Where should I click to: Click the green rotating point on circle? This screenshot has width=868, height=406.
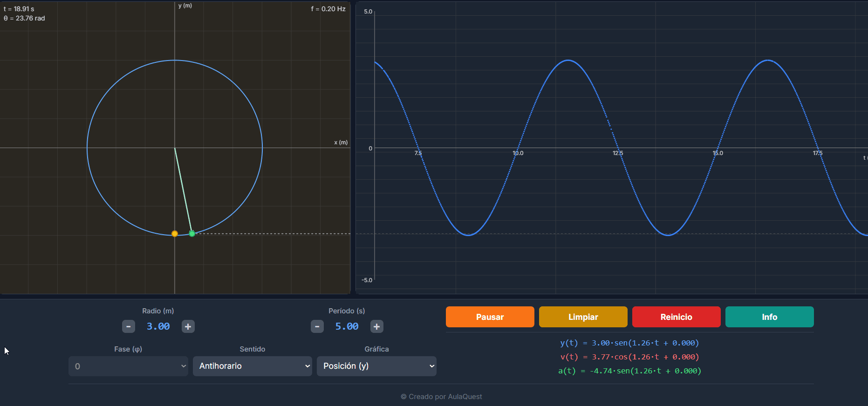click(192, 233)
